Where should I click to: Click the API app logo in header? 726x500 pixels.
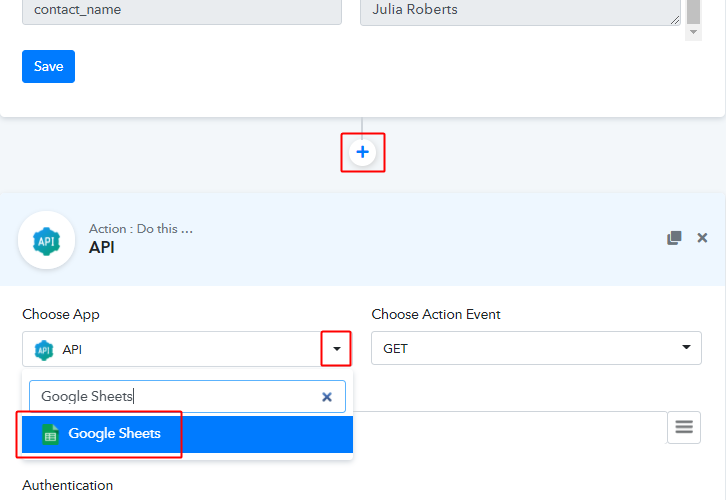coord(46,240)
